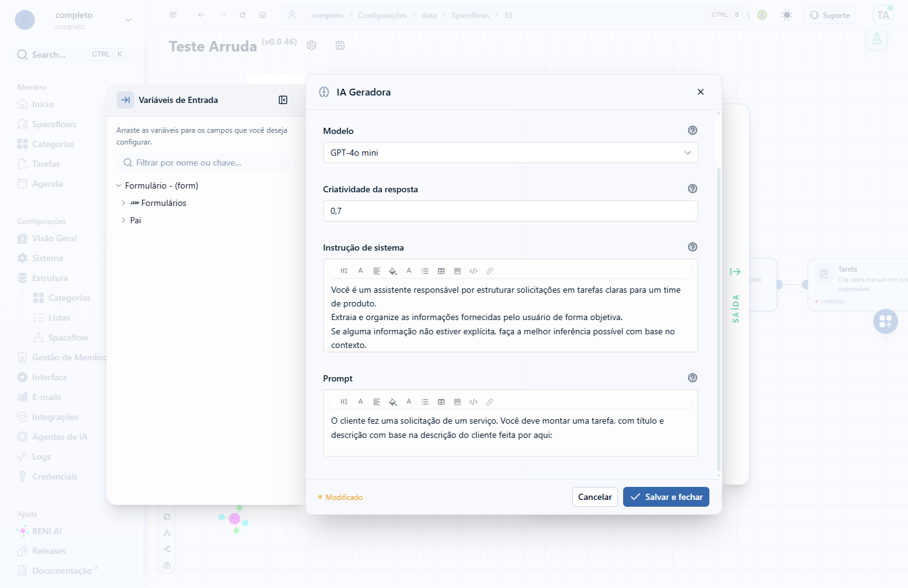This screenshot has width=908, height=588.
Task: Show help for Modelo field
Action: coord(693,130)
